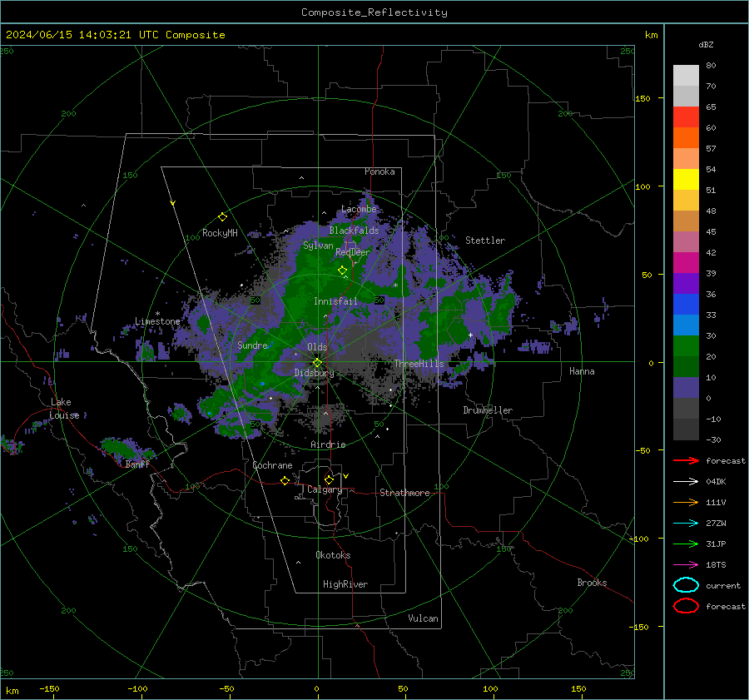Screen dimensions: 749x700
Task: Click the ThreeHills label
Action: (x=419, y=364)
